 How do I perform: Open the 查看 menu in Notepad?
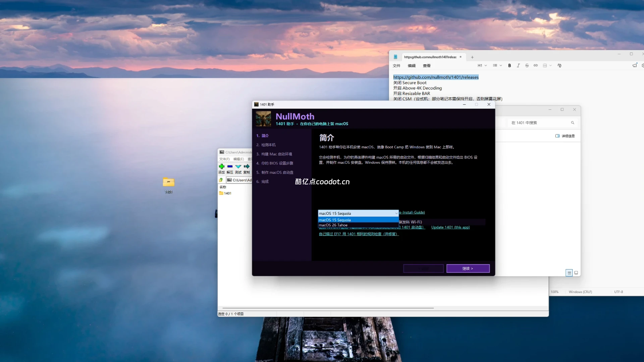tap(427, 66)
